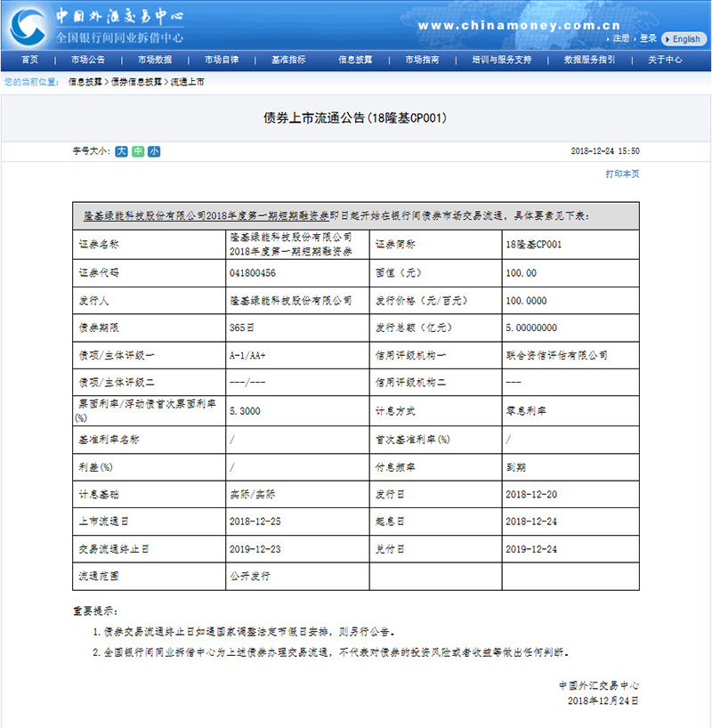Viewport: 712px width, 728px height.
Task: Go to 首页 home menu
Action: coord(30,60)
